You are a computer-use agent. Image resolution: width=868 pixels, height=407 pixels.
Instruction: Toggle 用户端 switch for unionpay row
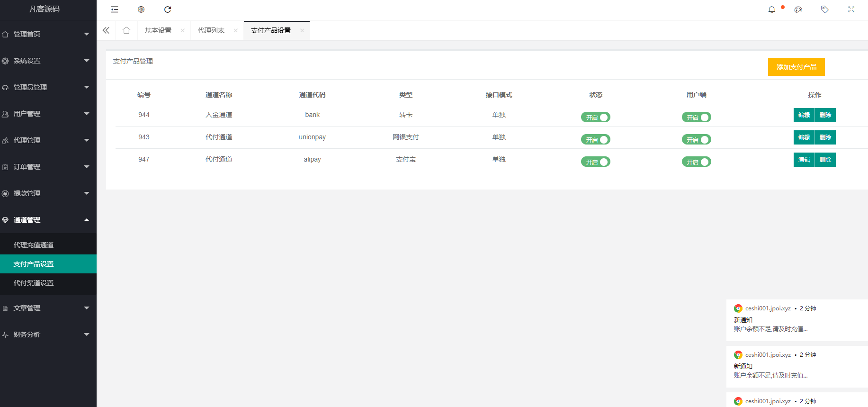pos(697,139)
